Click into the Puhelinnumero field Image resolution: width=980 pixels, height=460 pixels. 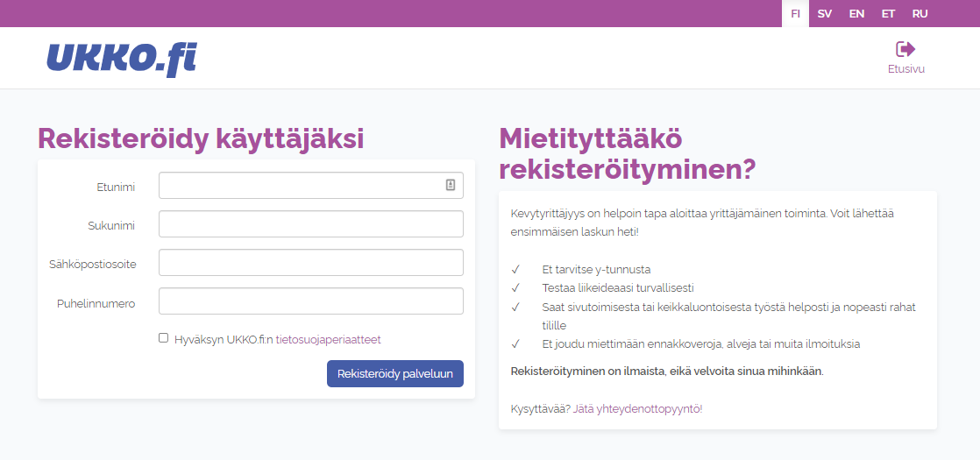[x=310, y=301]
